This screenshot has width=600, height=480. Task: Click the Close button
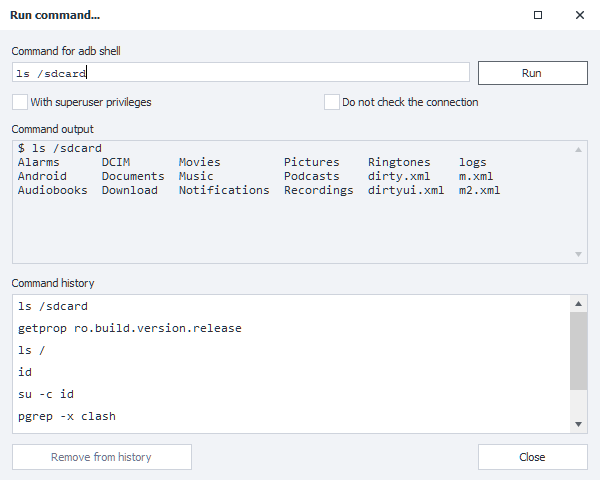pyautogui.click(x=533, y=457)
